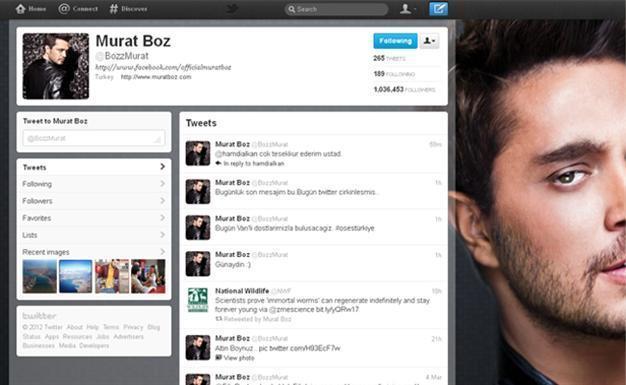This screenshot has width=626, height=385.
Task: Click the twitter wordmark logo in the footer
Action: click(39, 316)
